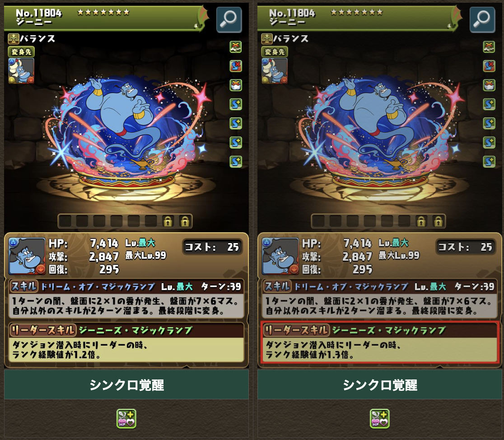Screen dimensions: 504x440
Task: Tap the シンクロ覚醒 bar on right panel
Action: (380, 384)
